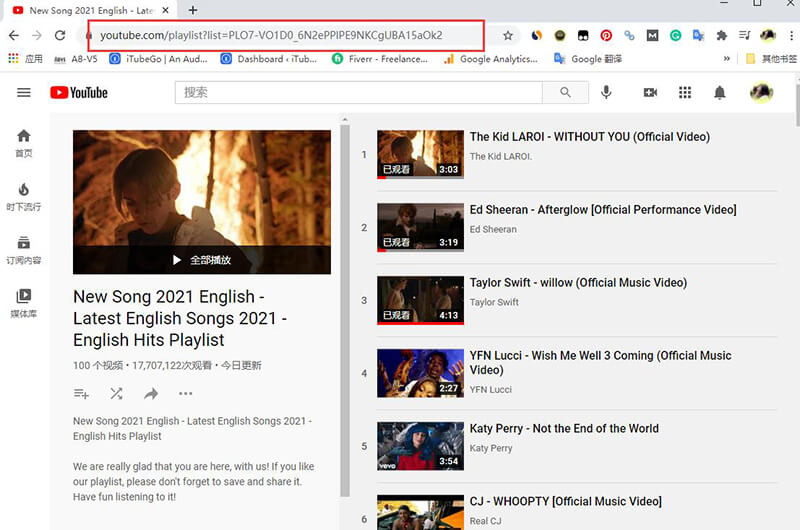This screenshot has height=530, width=800.
Task: Open Ed Sheeran Afterglow thumbnail
Action: coord(420,227)
